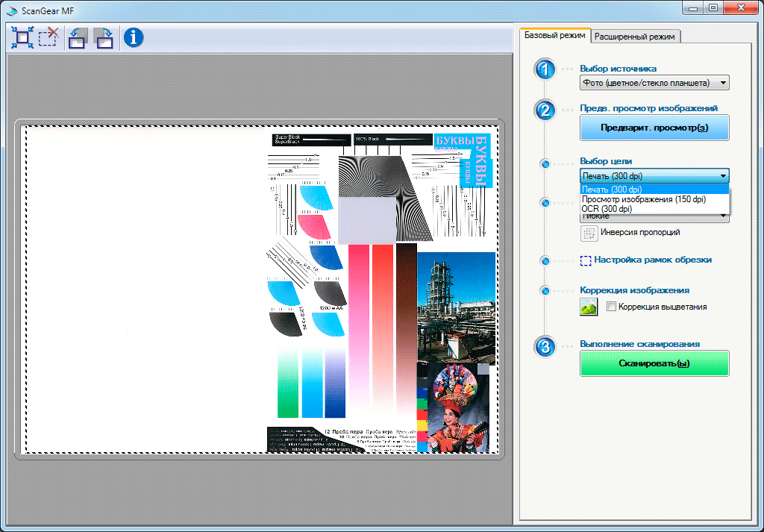The image size is (764, 532).
Task: Click the Выбор источника heading
Action: (618, 69)
